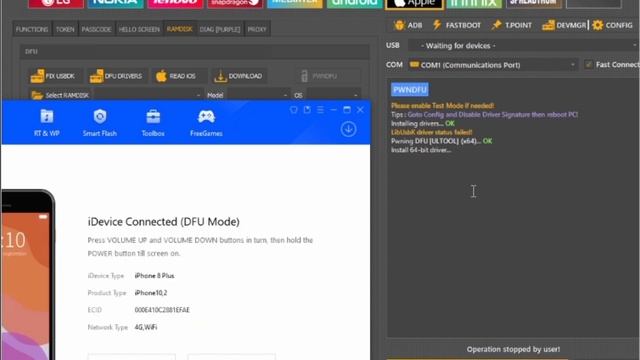
Task: Open the MediaTek brand tab
Action: coord(295,4)
